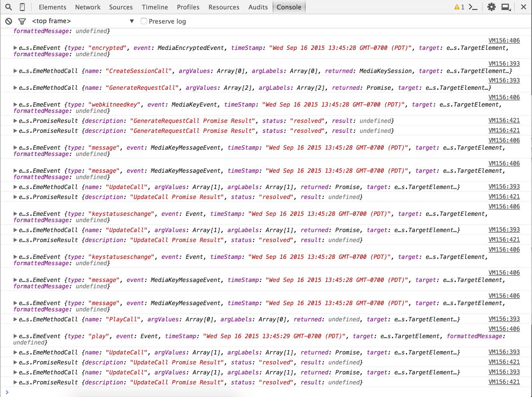
Task: Click the yellow warning indicator showing 1
Action: click(461, 7)
